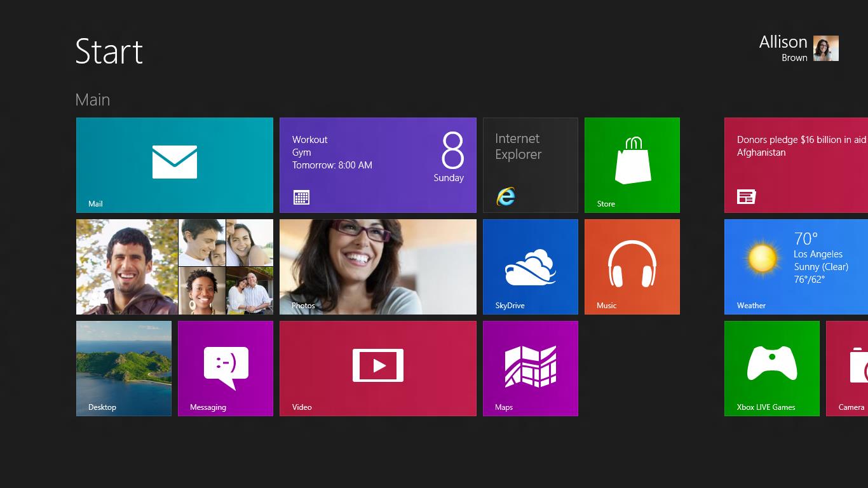Click the "Xbox LIVE Games" label

(766, 407)
